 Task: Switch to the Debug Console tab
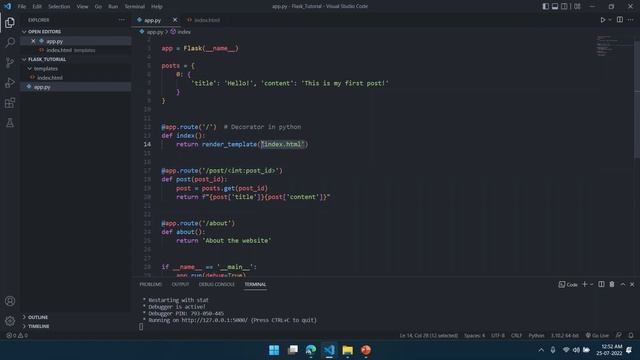(x=217, y=284)
